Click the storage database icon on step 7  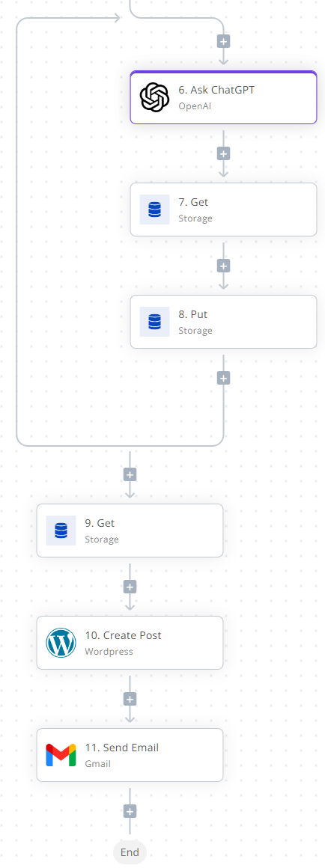pyautogui.click(x=154, y=210)
